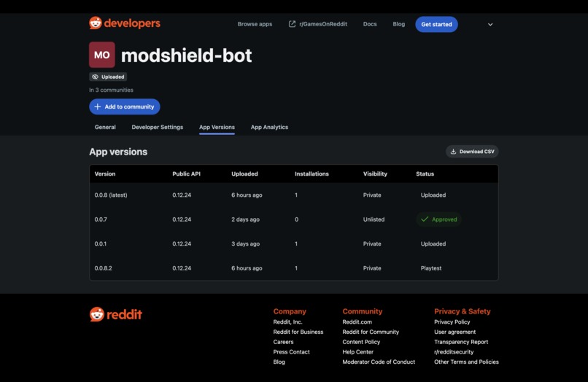Open Reddit for Business link
The image size is (588, 382).
click(298, 332)
